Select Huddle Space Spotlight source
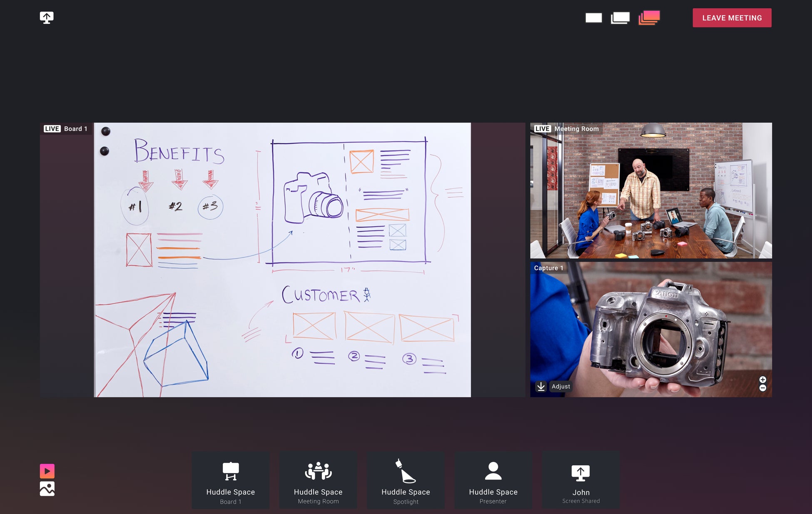The height and width of the screenshot is (514, 812). [x=406, y=480]
